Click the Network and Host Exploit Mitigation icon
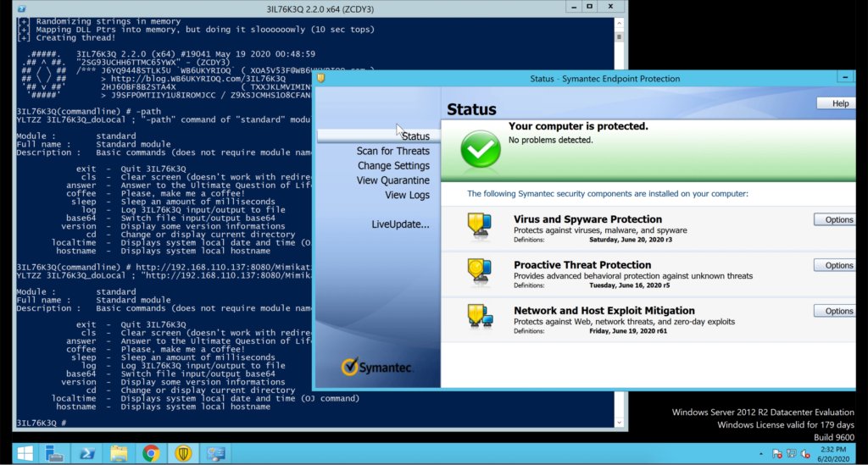Image resolution: width=868 pixels, height=465 pixels. point(480,318)
